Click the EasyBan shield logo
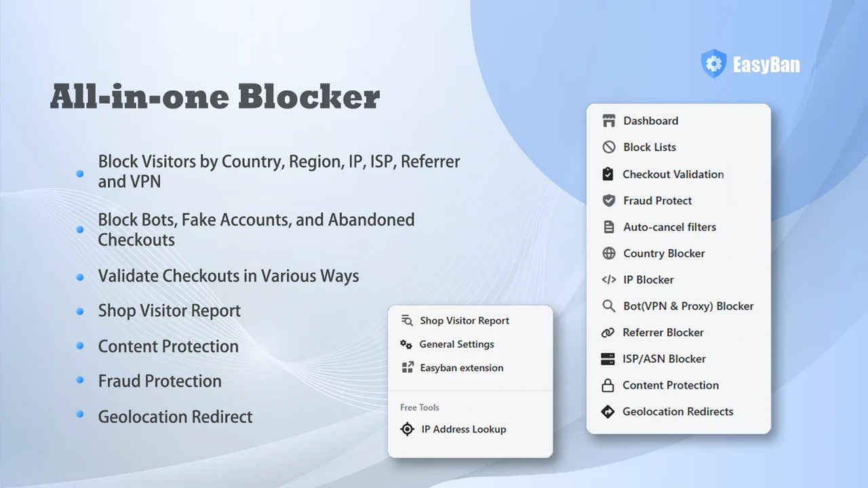This screenshot has height=488, width=868. point(713,63)
